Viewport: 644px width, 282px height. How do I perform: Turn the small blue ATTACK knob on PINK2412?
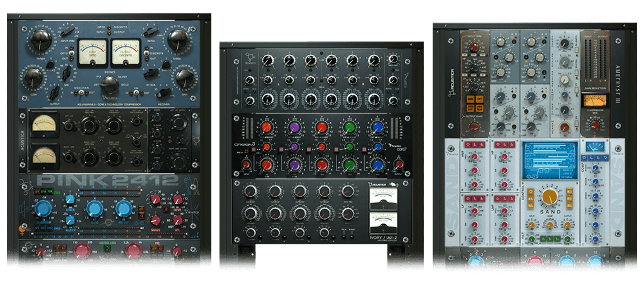[70, 199]
